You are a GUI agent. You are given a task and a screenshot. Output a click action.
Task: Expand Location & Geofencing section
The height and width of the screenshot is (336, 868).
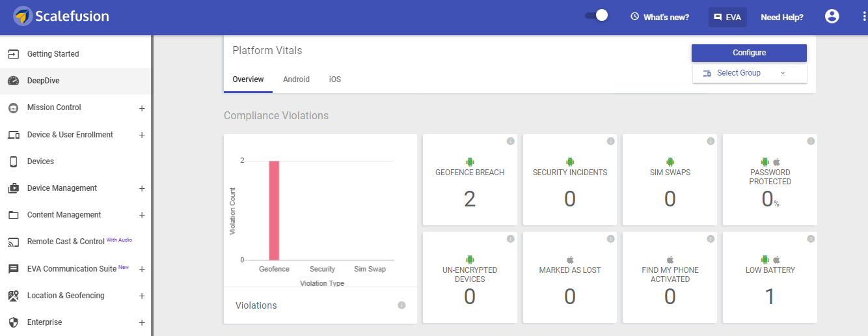click(142, 296)
